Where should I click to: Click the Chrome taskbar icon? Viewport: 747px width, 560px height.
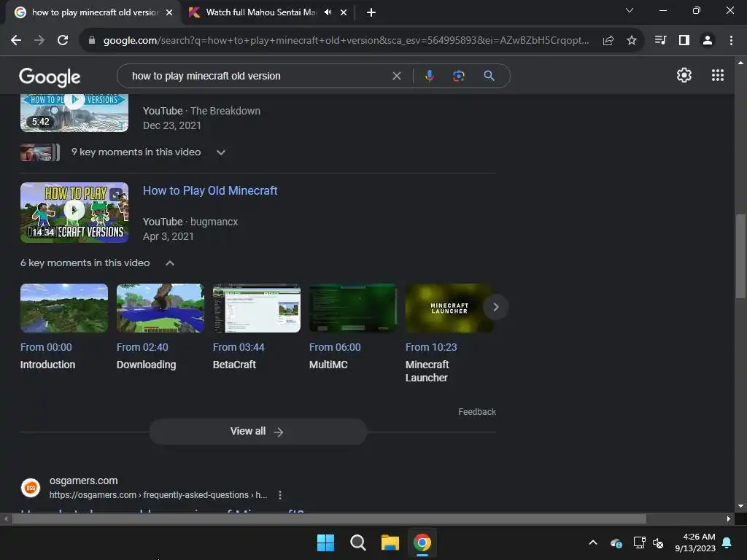(422, 542)
